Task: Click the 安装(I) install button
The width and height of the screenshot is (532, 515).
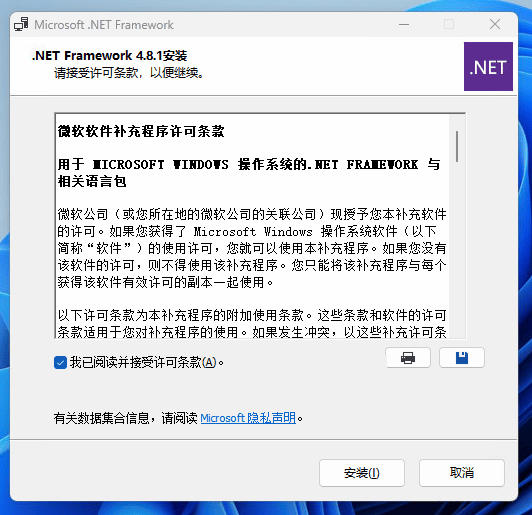Action: pyautogui.click(x=362, y=473)
